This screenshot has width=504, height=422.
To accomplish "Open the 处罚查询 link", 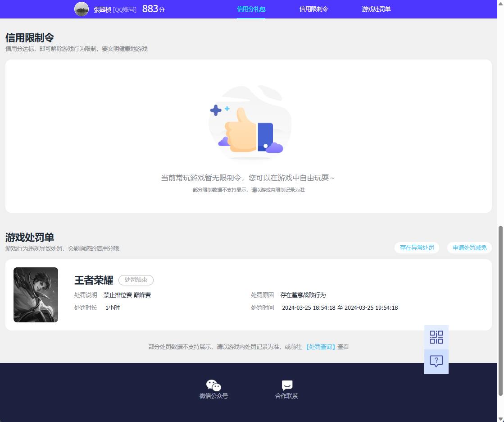I will (321, 347).
